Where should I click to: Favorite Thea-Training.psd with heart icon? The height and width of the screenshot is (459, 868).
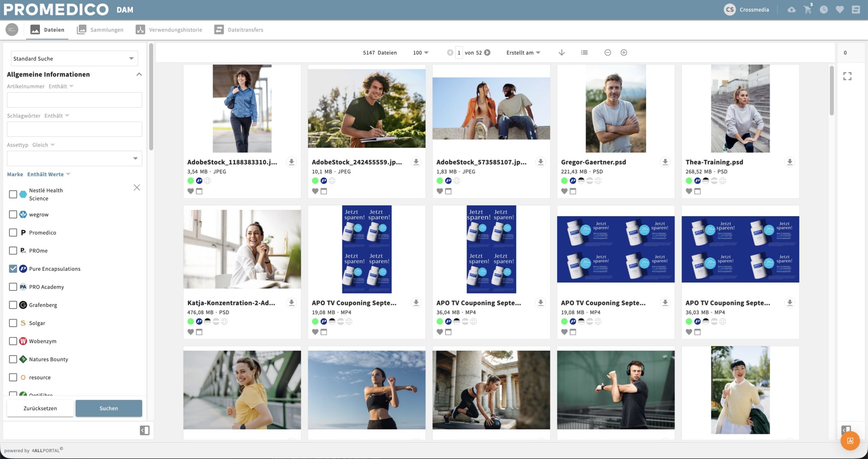[689, 191]
